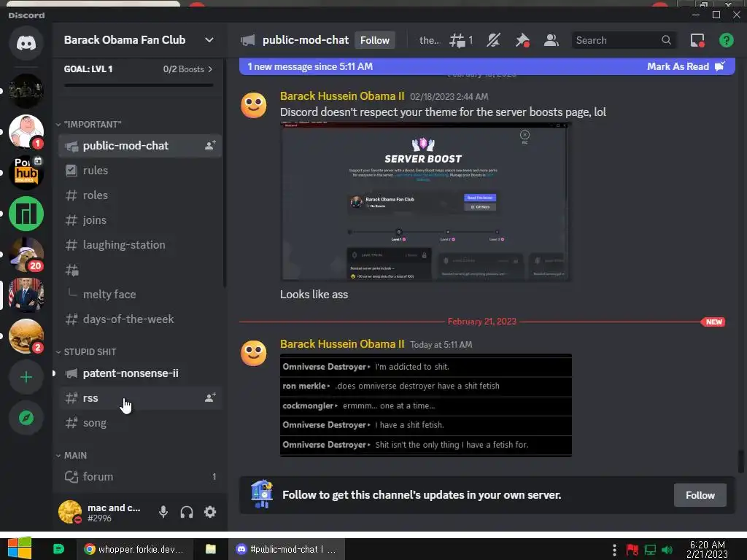Open volume control in system tray

pos(667,550)
